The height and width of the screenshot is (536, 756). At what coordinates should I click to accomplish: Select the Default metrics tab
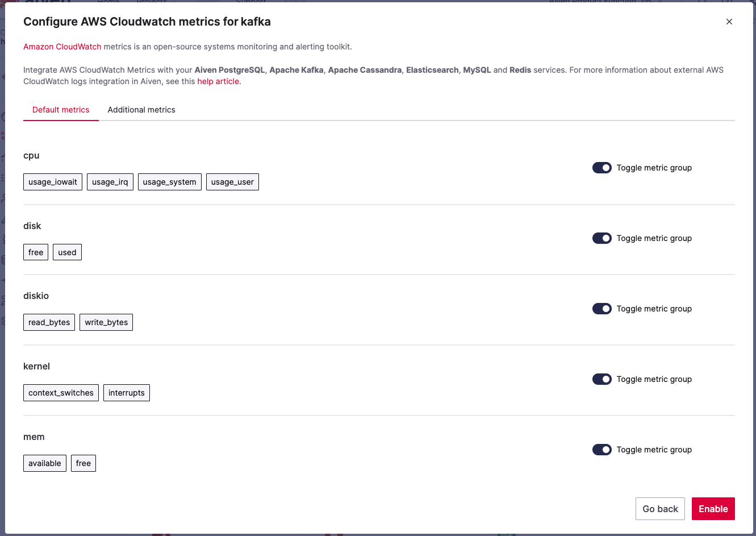tap(61, 110)
